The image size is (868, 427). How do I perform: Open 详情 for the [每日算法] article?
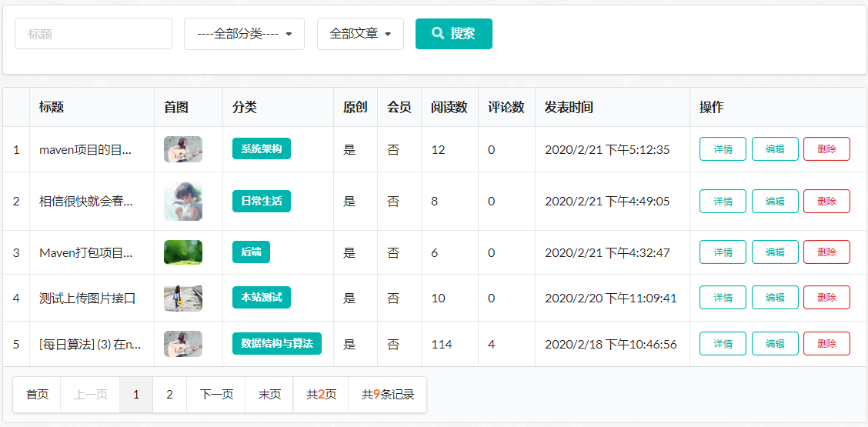tap(723, 344)
